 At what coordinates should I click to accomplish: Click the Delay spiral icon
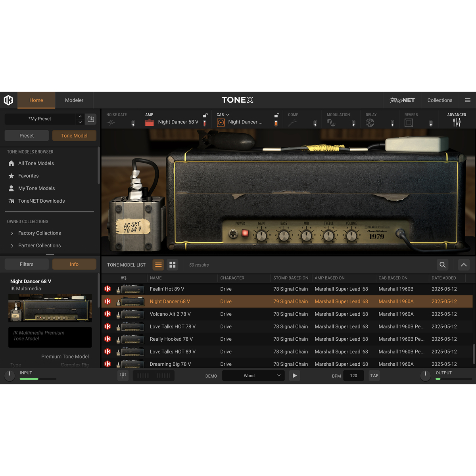(x=370, y=123)
